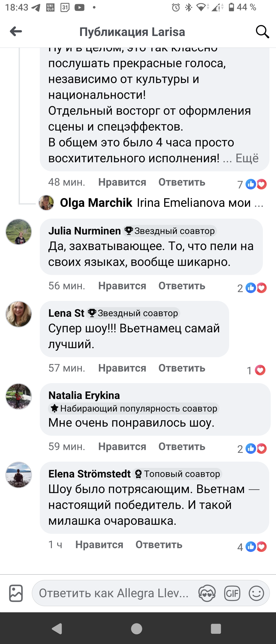The width and height of the screenshot is (276, 644).
Task: Reply to Natalia Erykina's comment
Action: pos(182,447)
